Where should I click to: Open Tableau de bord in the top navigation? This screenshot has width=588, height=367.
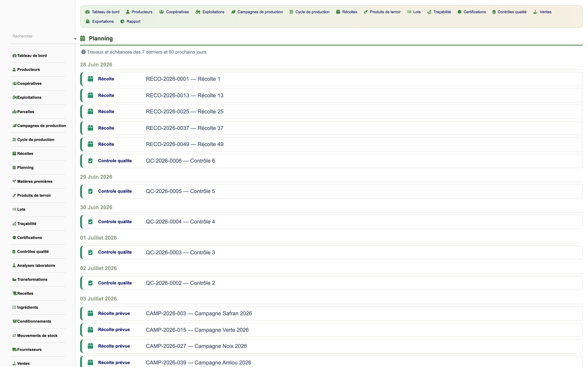point(102,12)
